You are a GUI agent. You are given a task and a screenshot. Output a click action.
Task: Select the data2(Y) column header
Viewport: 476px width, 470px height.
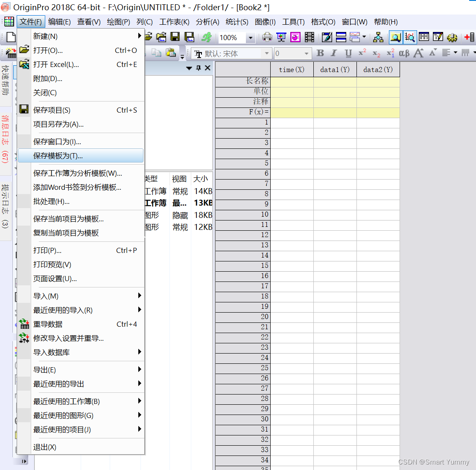377,69
